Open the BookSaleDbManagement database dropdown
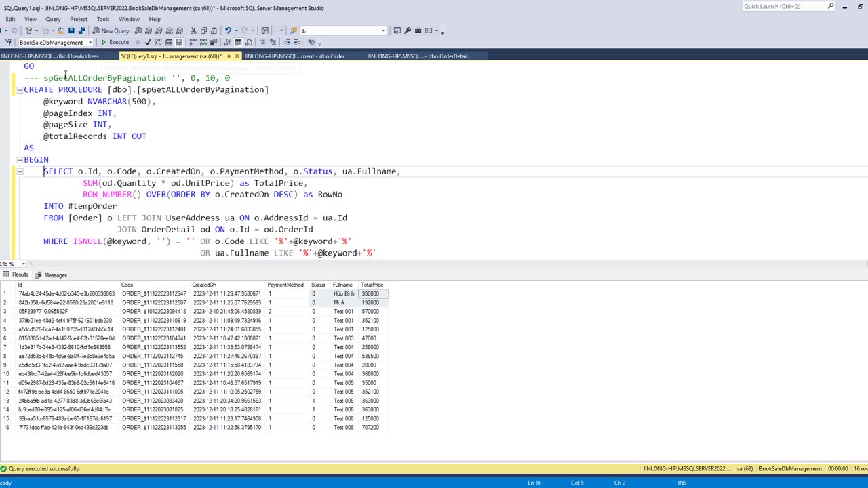 coord(89,42)
